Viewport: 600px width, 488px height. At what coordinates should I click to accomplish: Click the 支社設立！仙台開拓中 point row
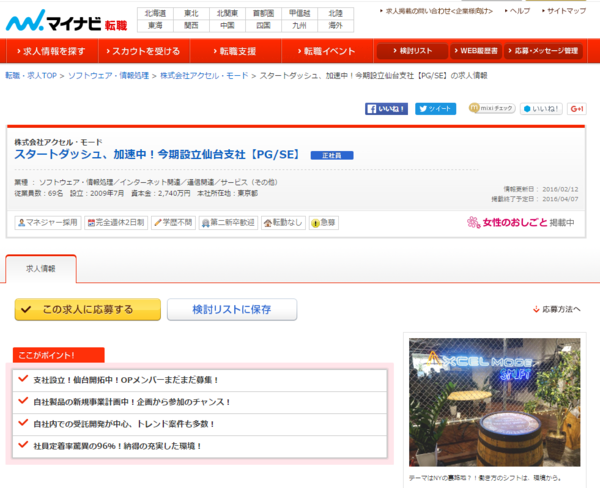[x=200, y=380]
